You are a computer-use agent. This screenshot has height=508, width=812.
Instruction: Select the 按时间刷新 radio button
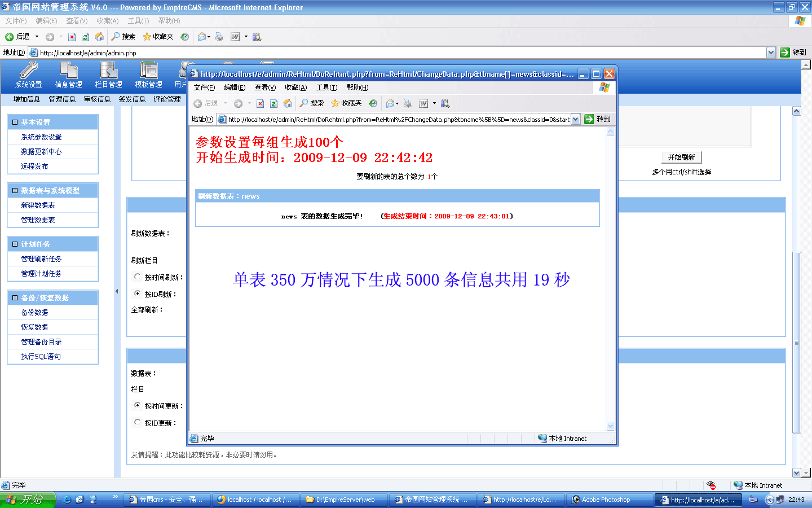tap(138, 277)
